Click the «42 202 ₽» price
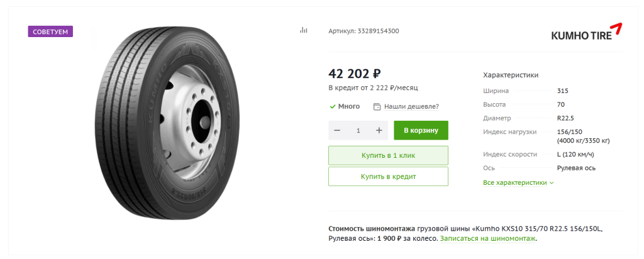This screenshot has width=644, height=259. coord(355,73)
